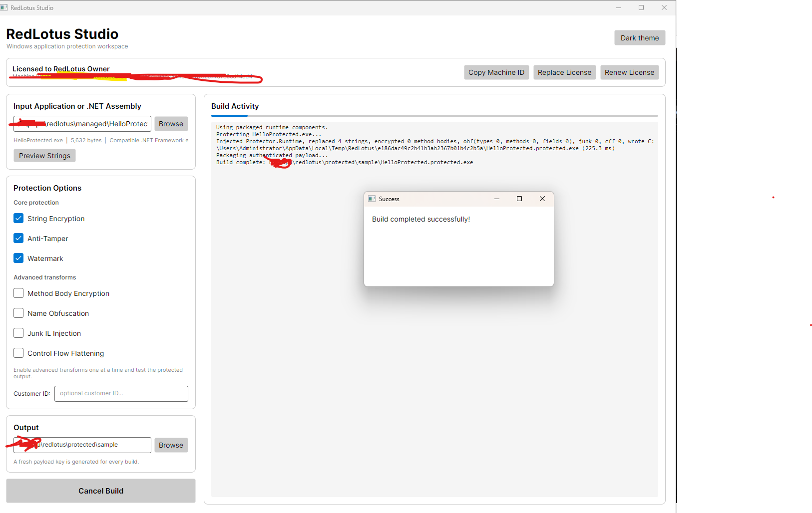Select "Build completed successfully!" message text
The image size is (812, 513).
421,219
